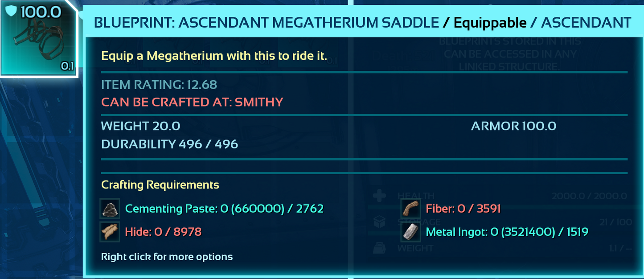Click the Fiber resource icon
Image resolution: width=644 pixels, height=279 pixels.
point(410,209)
